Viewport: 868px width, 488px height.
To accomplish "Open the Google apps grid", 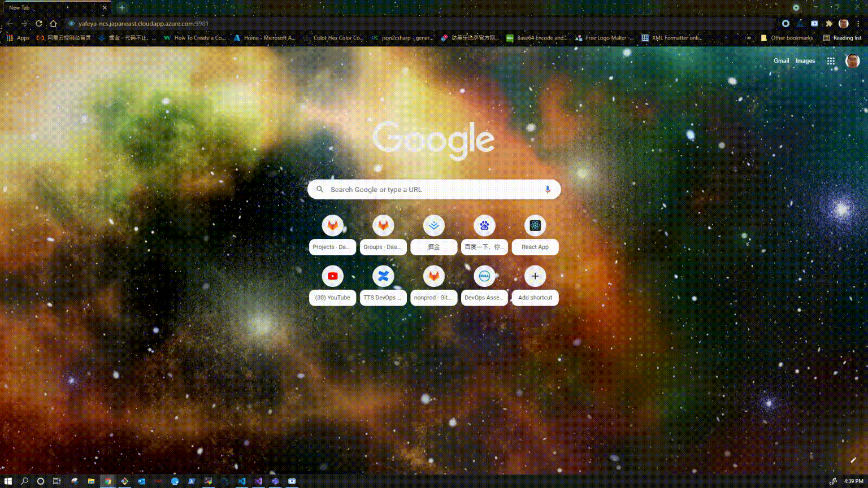I will pyautogui.click(x=831, y=60).
